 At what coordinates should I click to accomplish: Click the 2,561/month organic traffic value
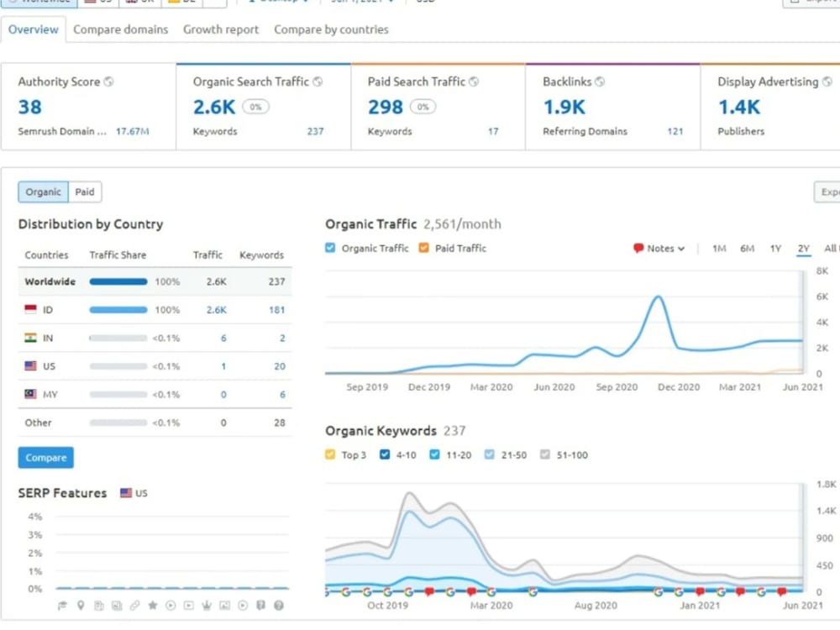coord(462,224)
